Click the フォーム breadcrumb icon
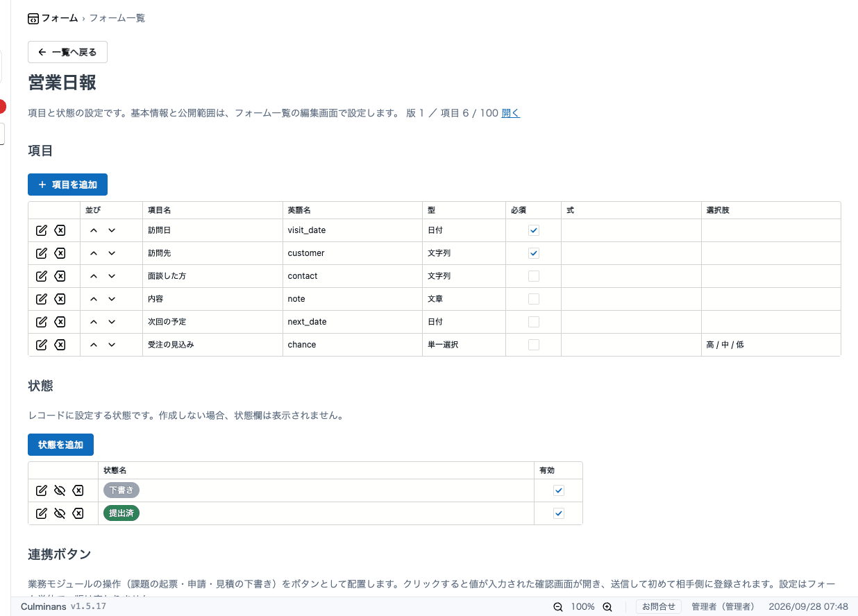 pyautogui.click(x=33, y=19)
